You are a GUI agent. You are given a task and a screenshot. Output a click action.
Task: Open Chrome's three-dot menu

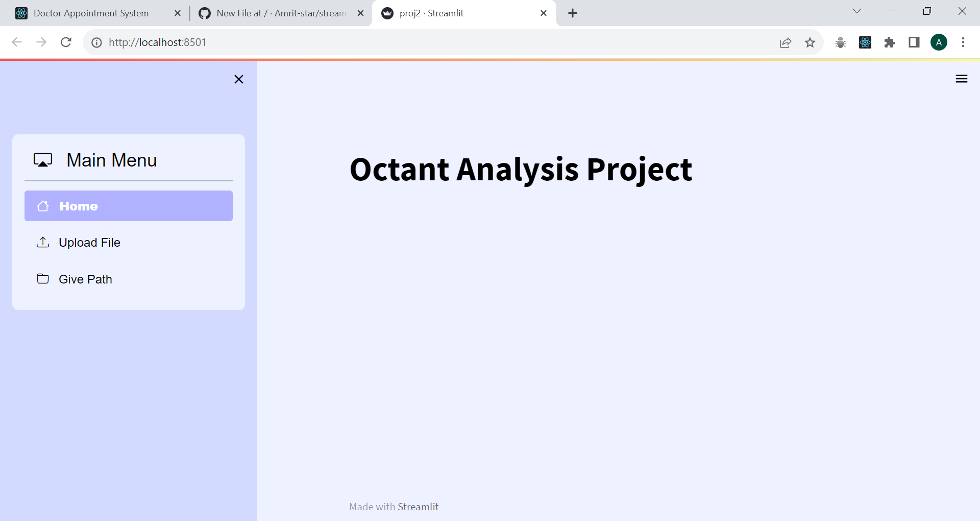click(x=963, y=42)
